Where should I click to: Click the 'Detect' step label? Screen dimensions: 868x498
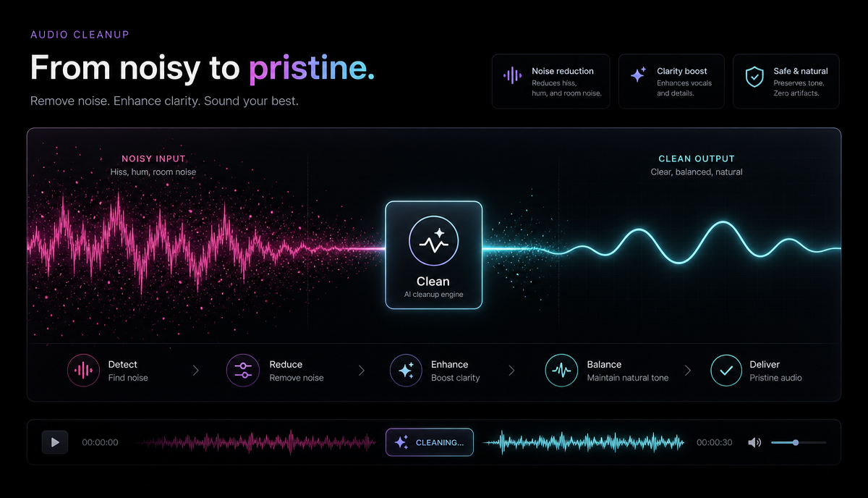[122, 364]
